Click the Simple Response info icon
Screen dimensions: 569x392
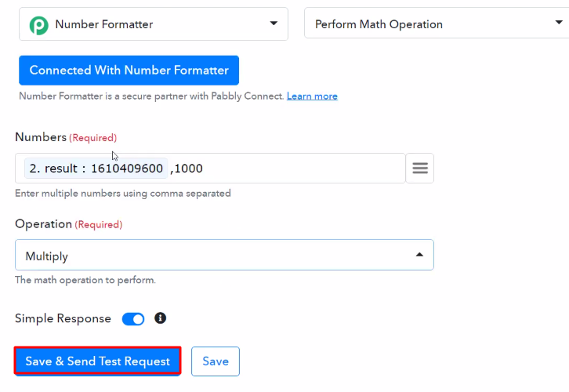coord(160,318)
